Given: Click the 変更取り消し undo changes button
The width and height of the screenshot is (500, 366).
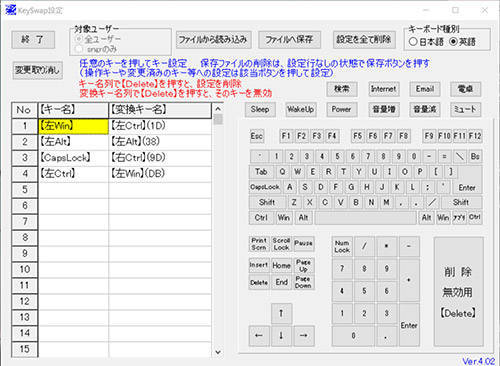Looking at the screenshot, I should point(37,70).
